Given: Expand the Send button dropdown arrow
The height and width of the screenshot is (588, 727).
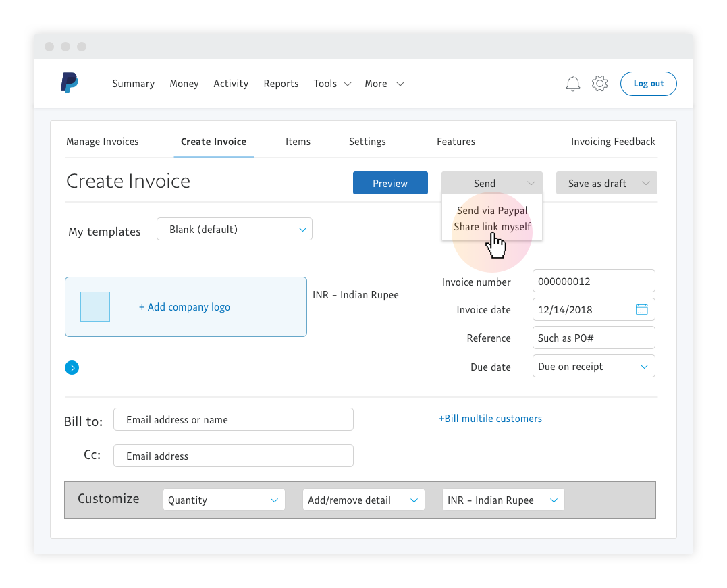Looking at the screenshot, I should pyautogui.click(x=532, y=183).
